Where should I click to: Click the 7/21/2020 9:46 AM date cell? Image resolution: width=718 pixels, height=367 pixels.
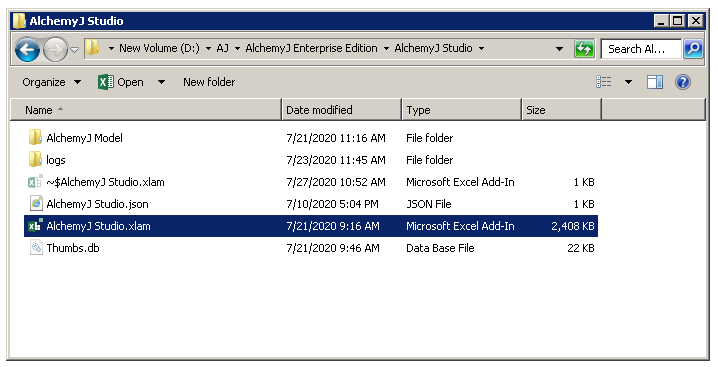pos(332,248)
